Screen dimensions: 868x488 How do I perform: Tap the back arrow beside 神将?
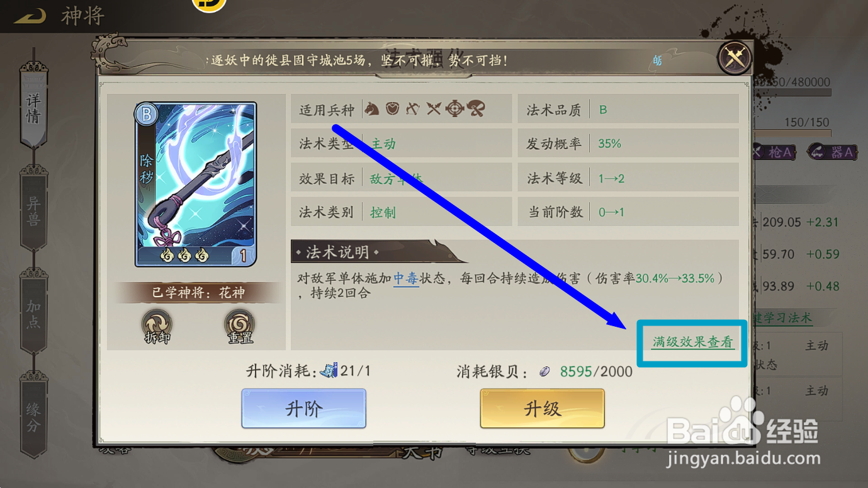30,17
